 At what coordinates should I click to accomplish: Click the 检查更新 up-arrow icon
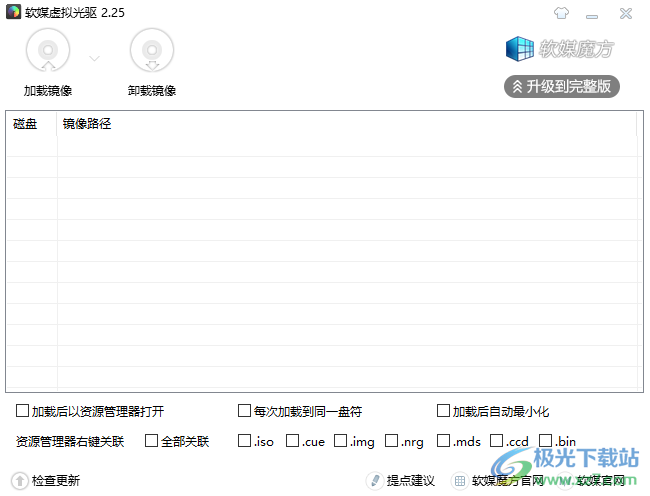(19, 481)
